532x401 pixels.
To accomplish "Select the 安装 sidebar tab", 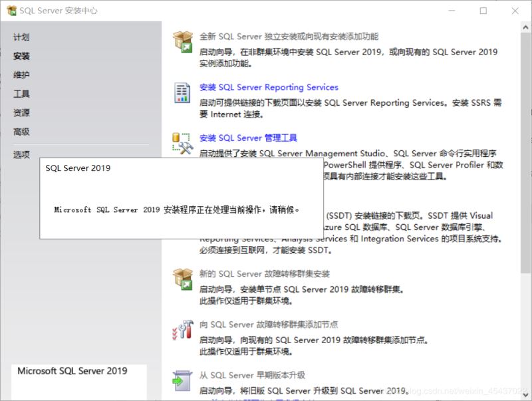I will click(21, 57).
